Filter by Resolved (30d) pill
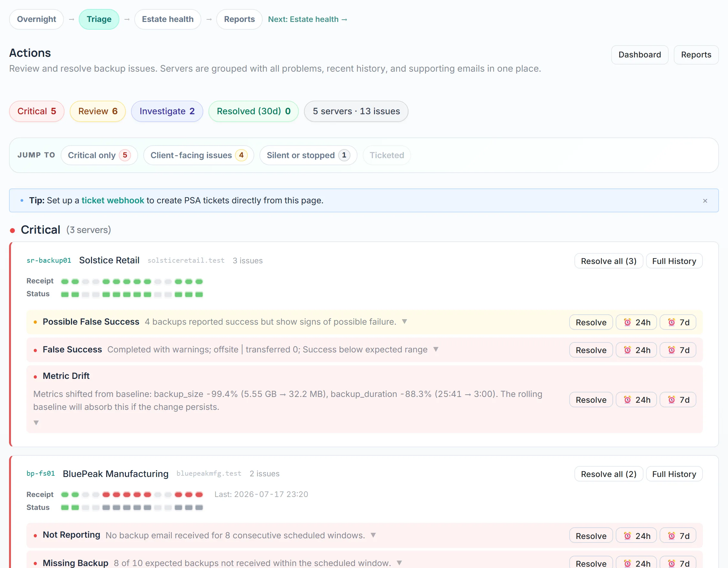 pyautogui.click(x=253, y=111)
